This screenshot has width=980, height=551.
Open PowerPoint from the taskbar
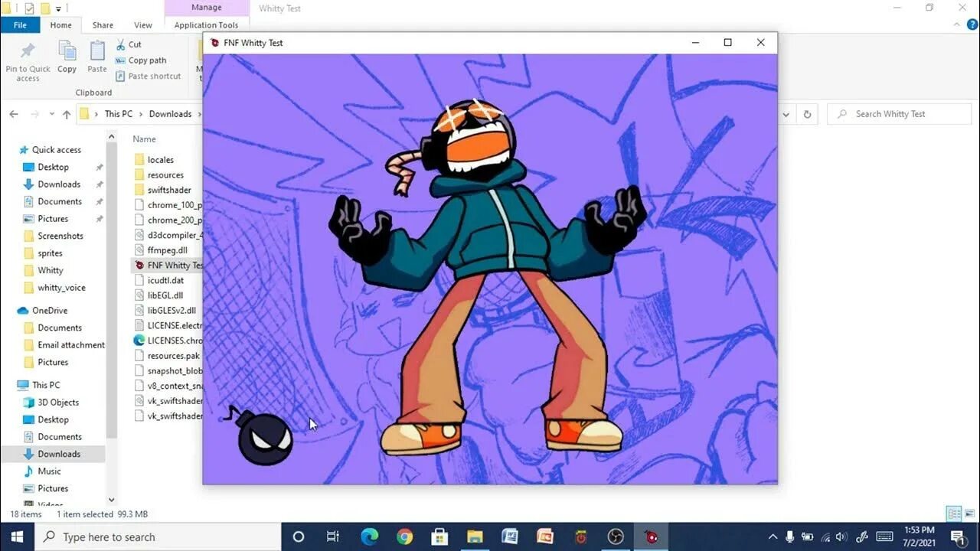click(x=545, y=536)
